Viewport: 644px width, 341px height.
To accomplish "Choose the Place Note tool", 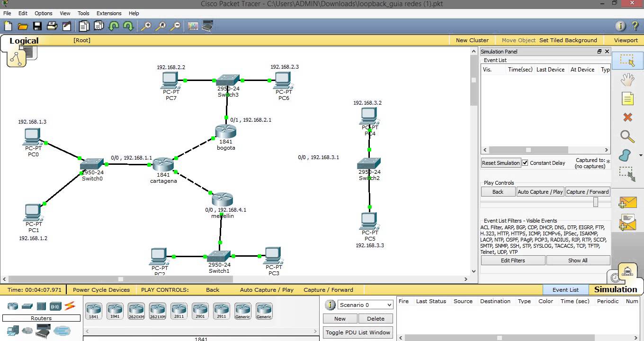I will point(627,99).
